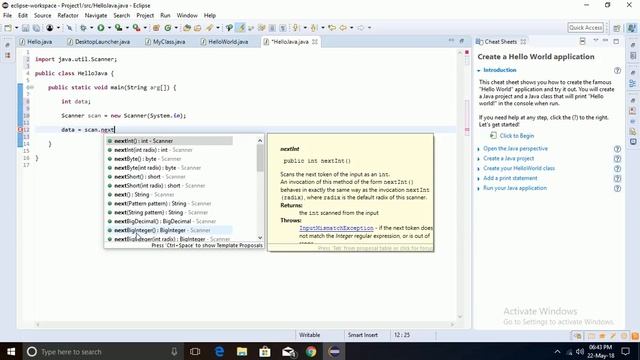The height and width of the screenshot is (360, 640).
Task: Expand Add a print statement step
Action: pyautogui.click(x=479, y=179)
